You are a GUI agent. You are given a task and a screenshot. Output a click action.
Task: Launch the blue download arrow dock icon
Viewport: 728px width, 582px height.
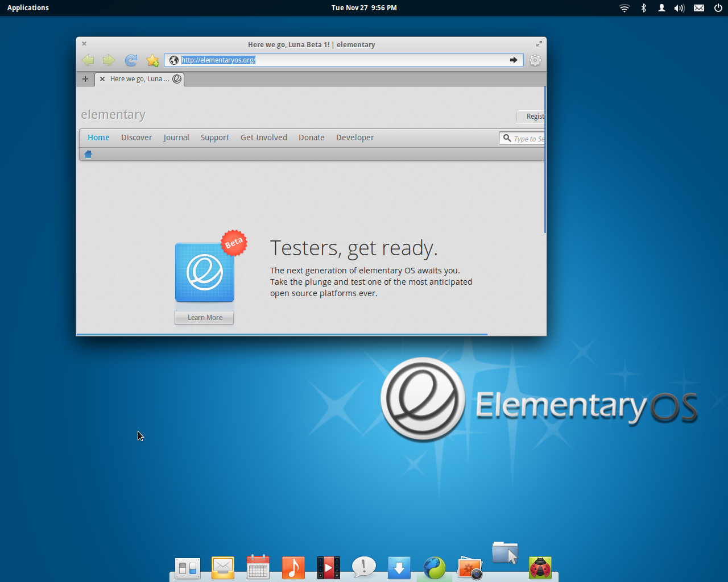pos(399,567)
